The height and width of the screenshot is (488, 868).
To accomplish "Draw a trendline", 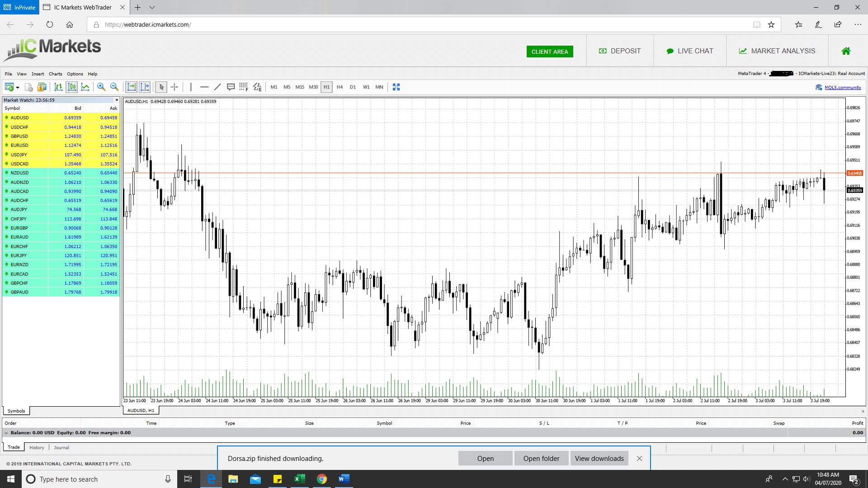I will 217,87.
